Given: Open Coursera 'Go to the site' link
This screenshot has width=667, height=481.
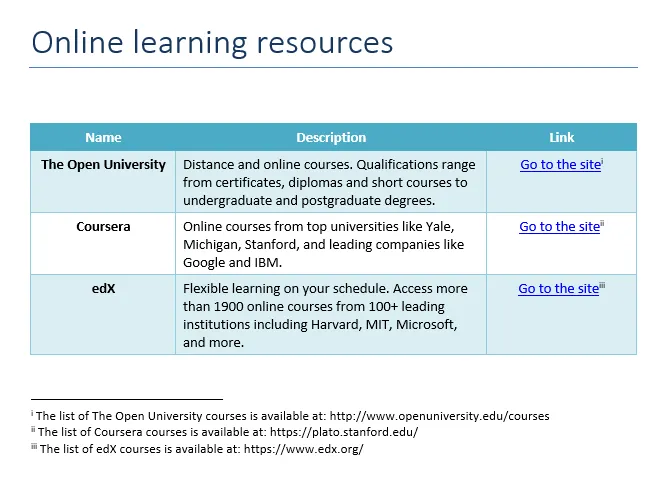Looking at the screenshot, I should 559,227.
